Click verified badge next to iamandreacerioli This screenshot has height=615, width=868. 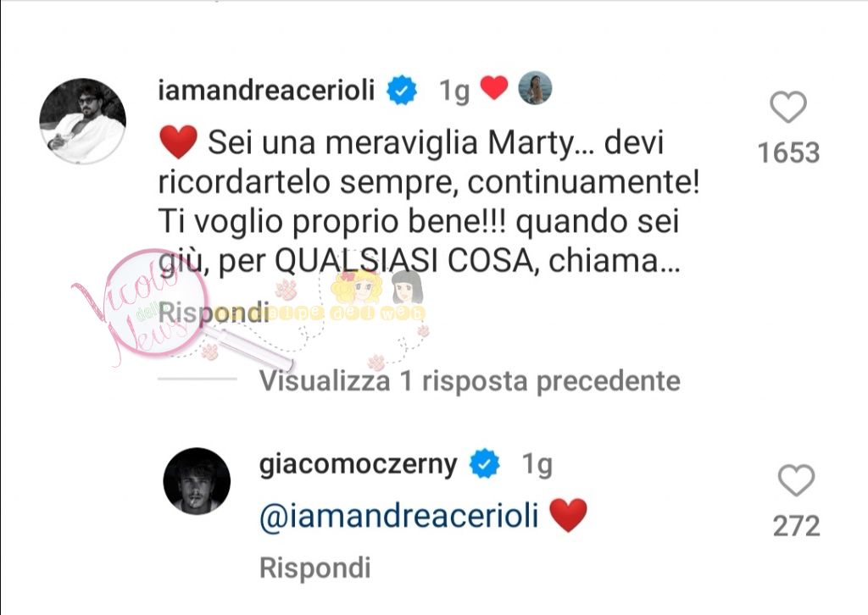402,91
